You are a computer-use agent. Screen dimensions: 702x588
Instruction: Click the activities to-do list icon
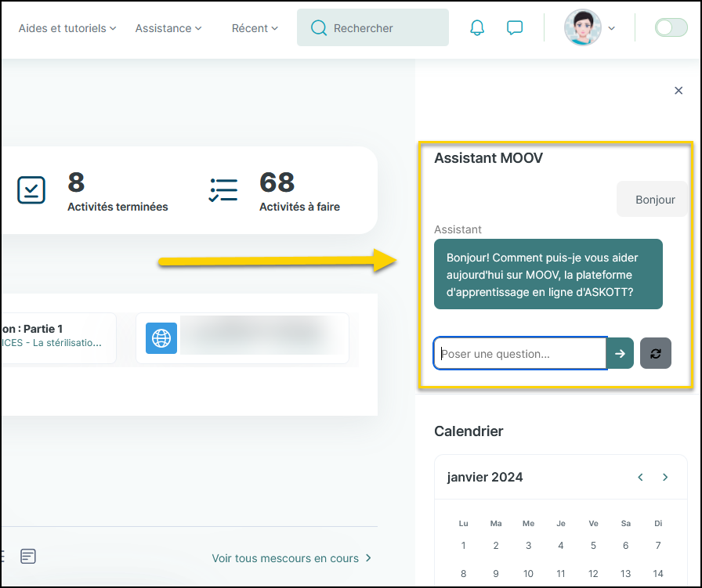click(x=223, y=190)
